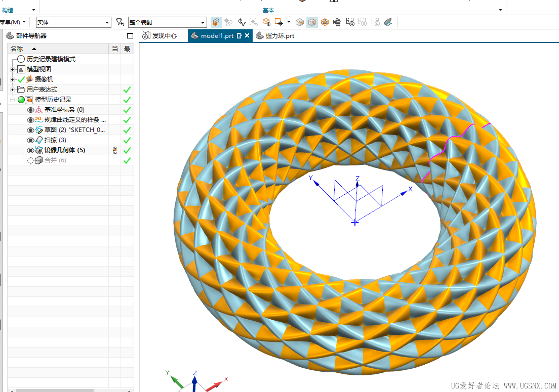This screenshot has width=559, height=392.
Task: Click the video camera icon in toolbar
Action: [x=337, y=22]
